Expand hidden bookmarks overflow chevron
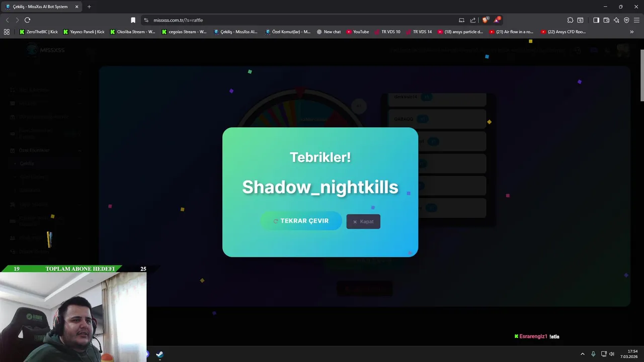The image size is (644, 362). (x=632, y=32)
